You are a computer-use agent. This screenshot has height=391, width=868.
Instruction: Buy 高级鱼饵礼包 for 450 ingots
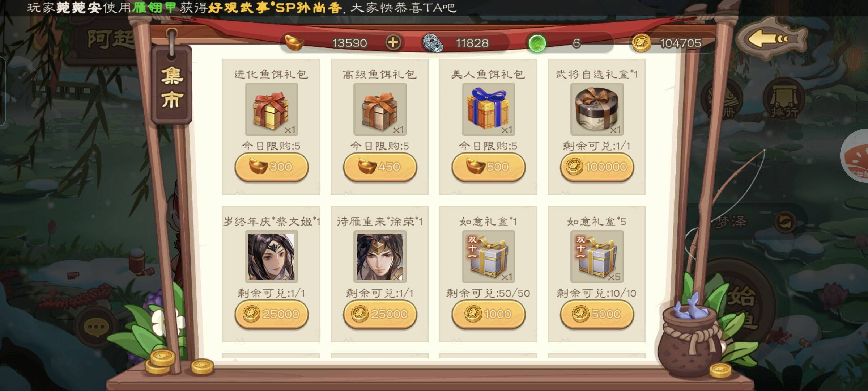(380, 167)
